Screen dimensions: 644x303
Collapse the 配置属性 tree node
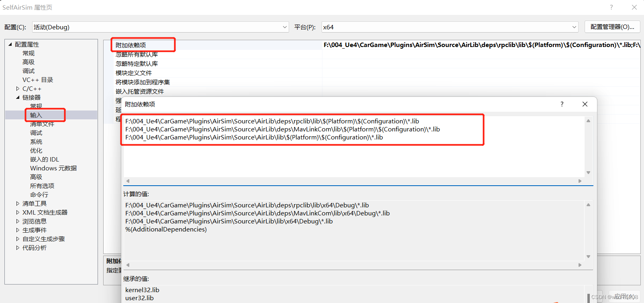(x=10, y=44)
